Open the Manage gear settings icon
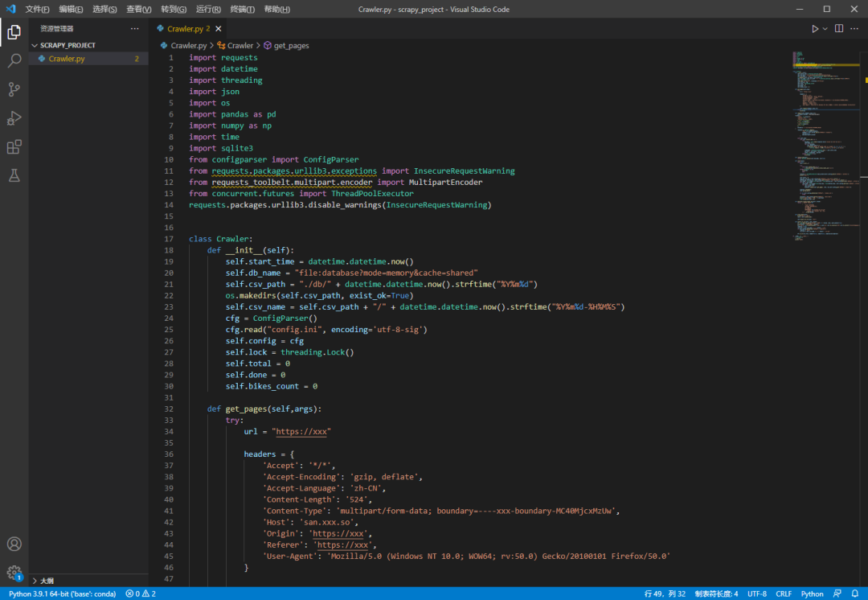 click(14, 573)
